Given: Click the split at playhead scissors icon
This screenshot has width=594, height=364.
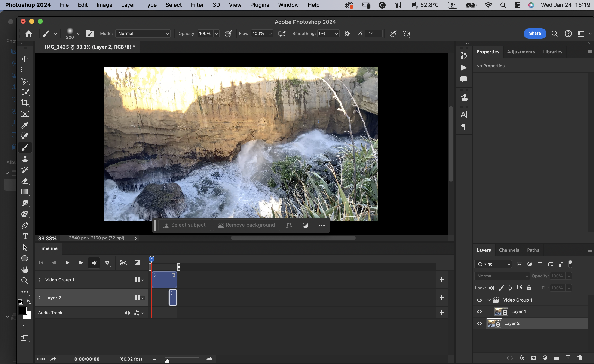Looking at the screenshot, I should point(123,263).
